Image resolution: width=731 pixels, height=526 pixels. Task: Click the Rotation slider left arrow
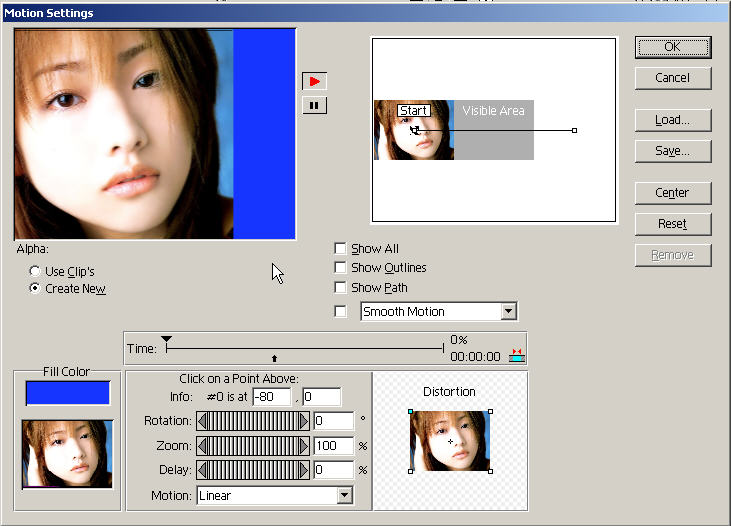tap(202, 421)
